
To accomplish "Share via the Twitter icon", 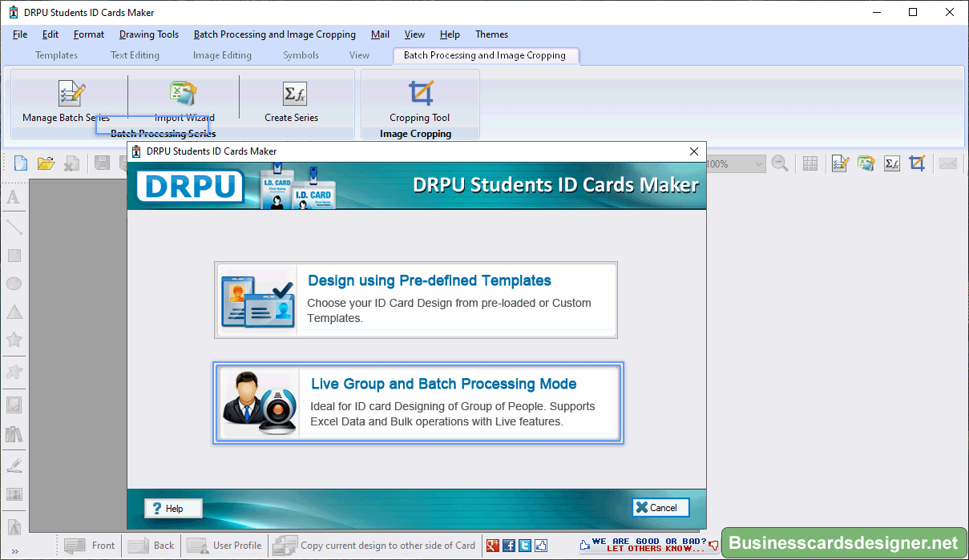I will (x=525, y=546).
